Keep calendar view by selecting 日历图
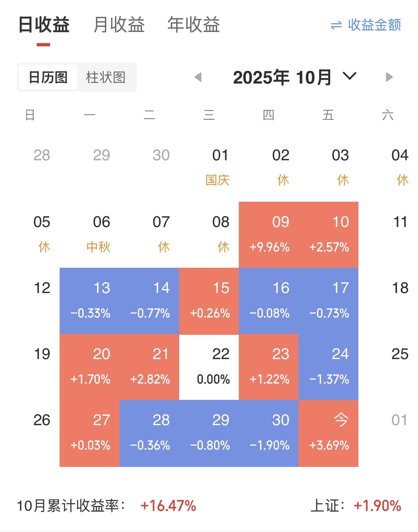This screenshot has height=532, width=418. point(48,77)
